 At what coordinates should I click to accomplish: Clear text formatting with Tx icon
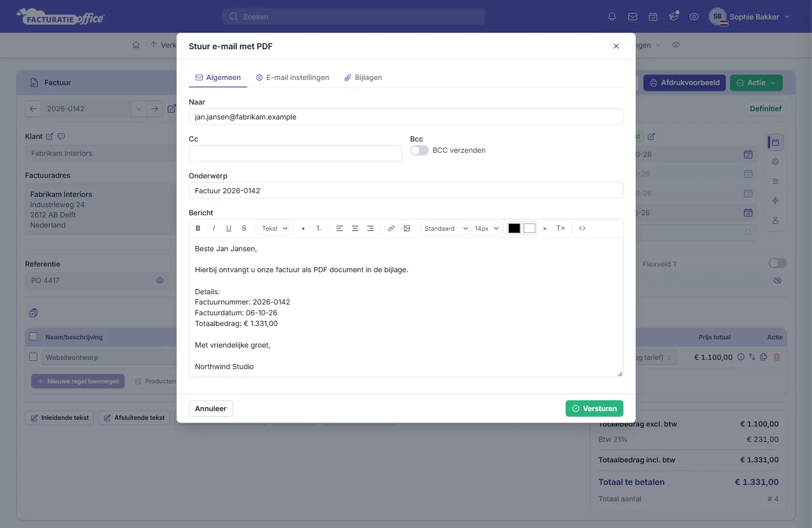(x=560, y=229)
